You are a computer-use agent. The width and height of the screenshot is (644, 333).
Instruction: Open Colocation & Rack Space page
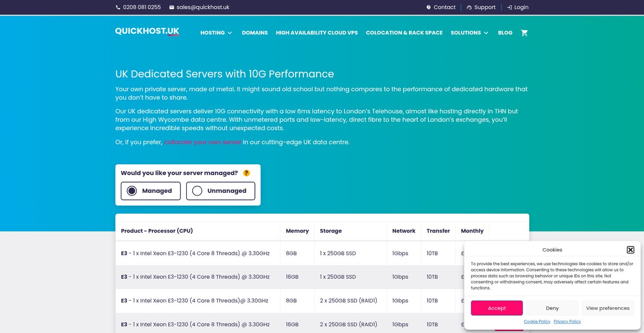tap(404, 33)
